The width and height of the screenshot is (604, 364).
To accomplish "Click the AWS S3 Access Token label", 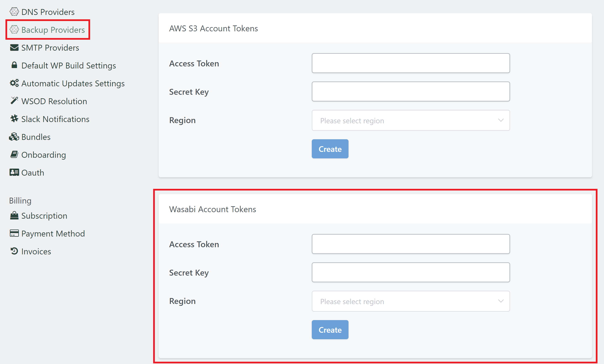I will pos(194,63).
